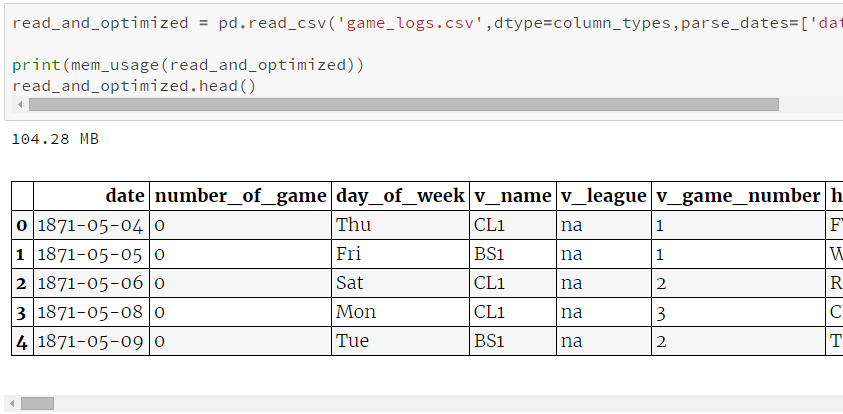Click the date cell 1871-05-05

91,254
